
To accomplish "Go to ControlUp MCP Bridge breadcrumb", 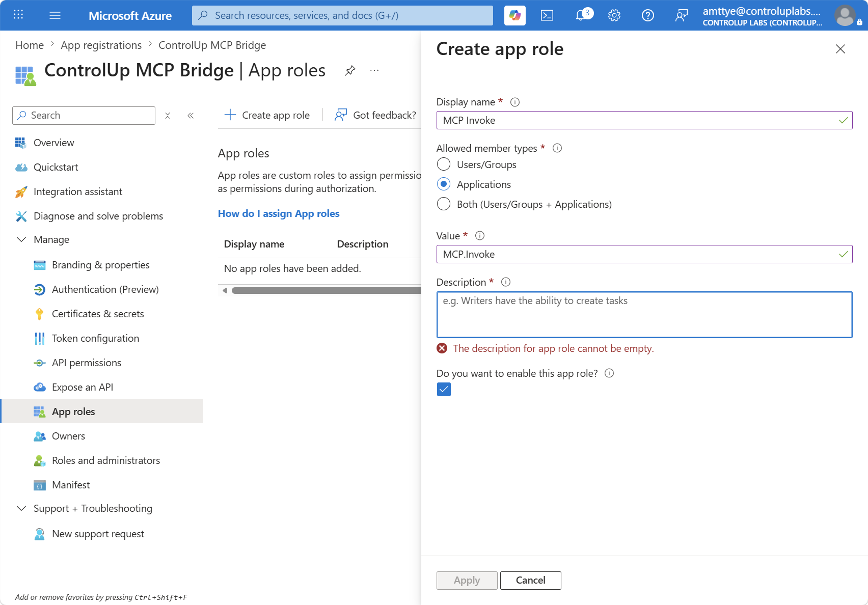I will pos(212,45).
